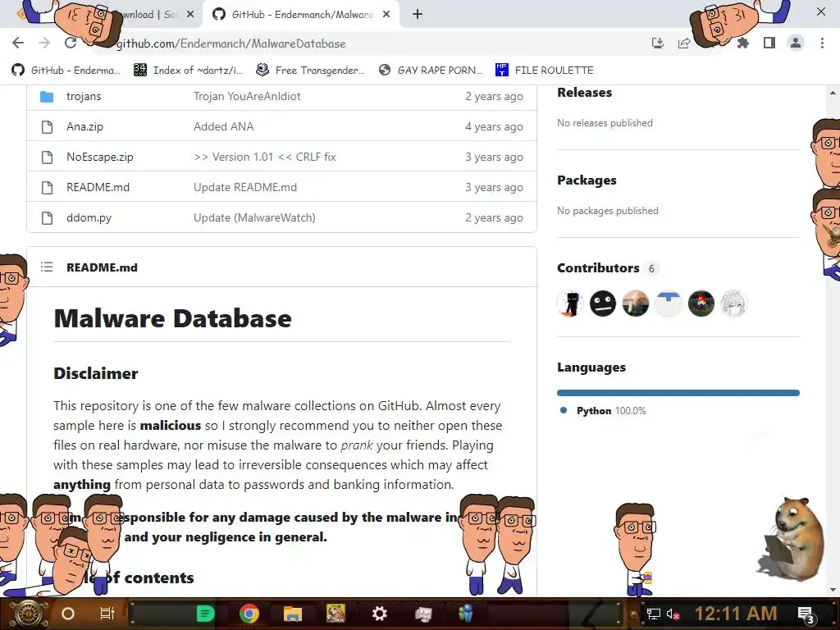Viewport: 840px width, 630px height.
Task: Click the file icon beside NoEscape.zip
Action: pyautogui.click(x=47, y=157)
